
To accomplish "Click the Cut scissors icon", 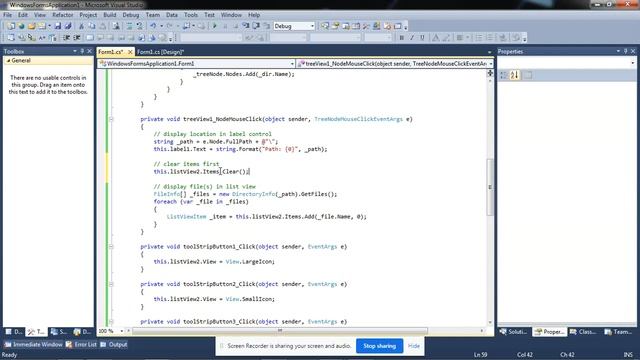I will 81,26.
